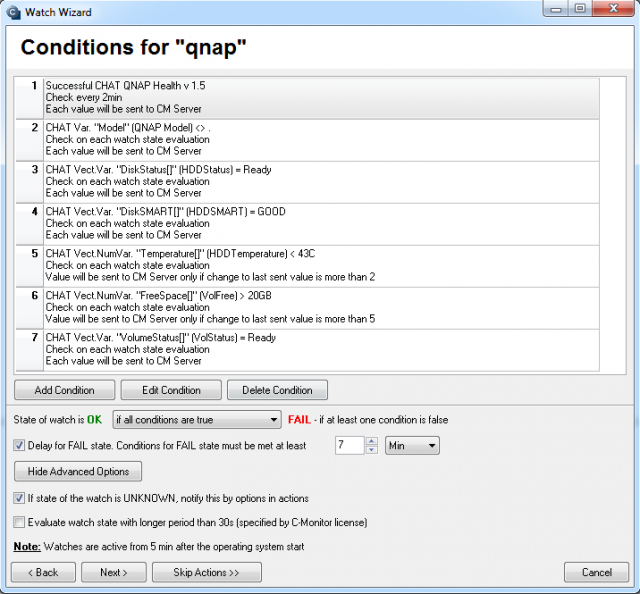Cancel the Watch Wizard
The image size is (640, 594).
pyautogui.click(x=596, y=572)
